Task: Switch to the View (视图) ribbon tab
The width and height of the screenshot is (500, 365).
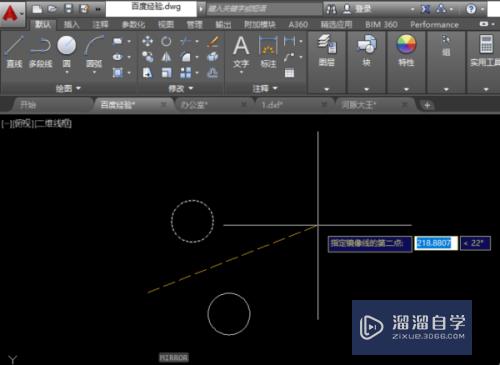Action: [x=166, y=25]
